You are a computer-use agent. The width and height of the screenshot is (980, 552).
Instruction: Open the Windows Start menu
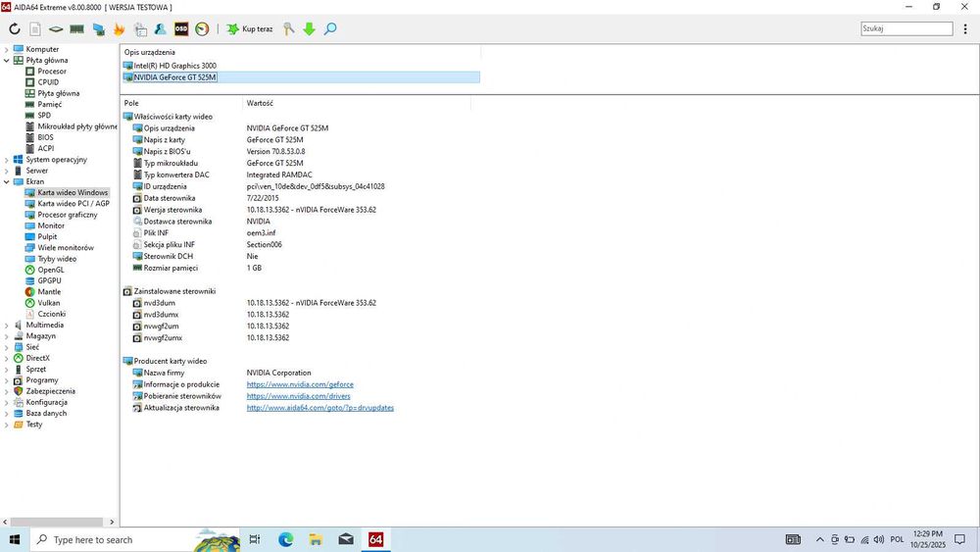(x=15, y=539)
